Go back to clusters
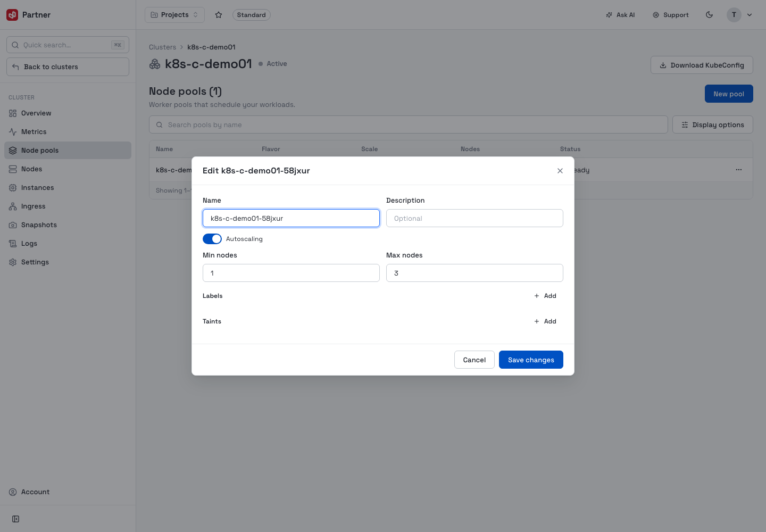766x532 pixels. click(x=68, y=66)
